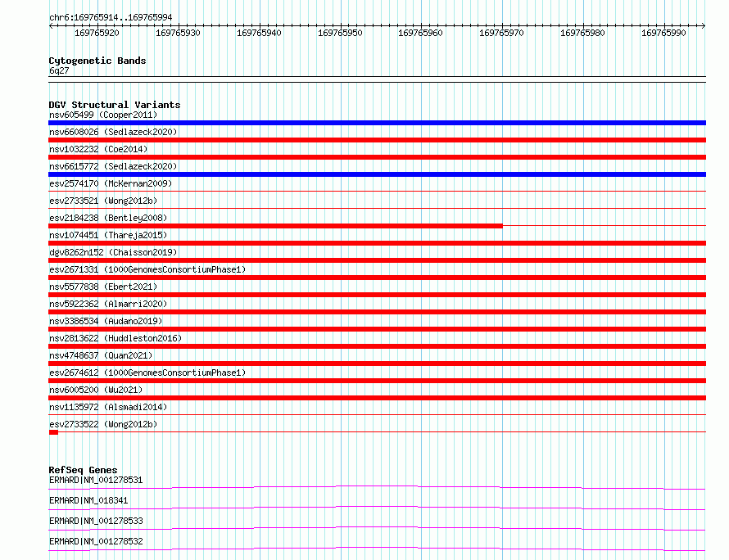Click the red bar under esv2674612
729x560 pixels.
pos(377,381)
